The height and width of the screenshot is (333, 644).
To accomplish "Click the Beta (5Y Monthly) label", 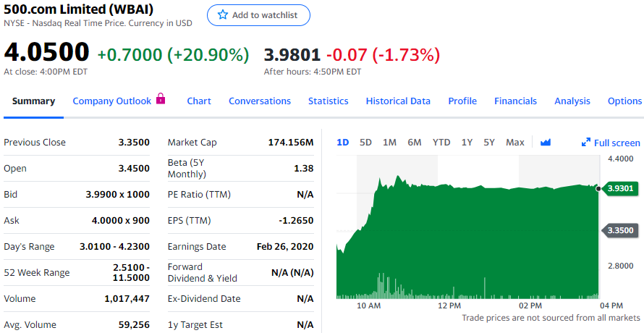I will pos(187,168).
